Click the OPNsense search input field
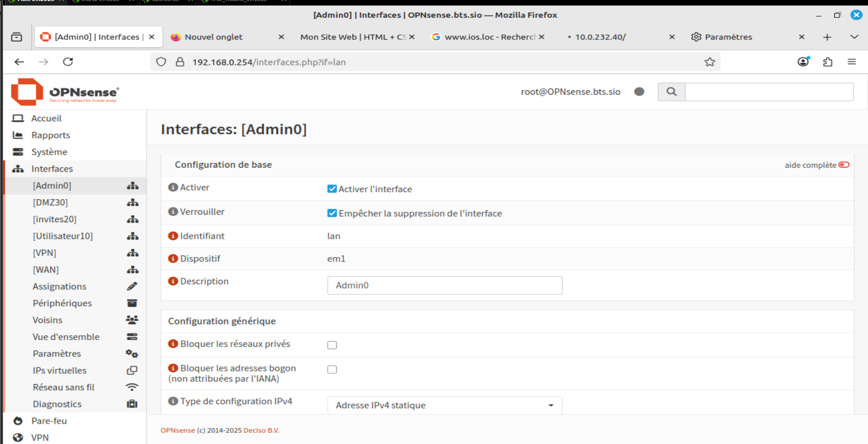Image resolution: width=868 pixels, height=444 pixels. (x=769, y=92)
